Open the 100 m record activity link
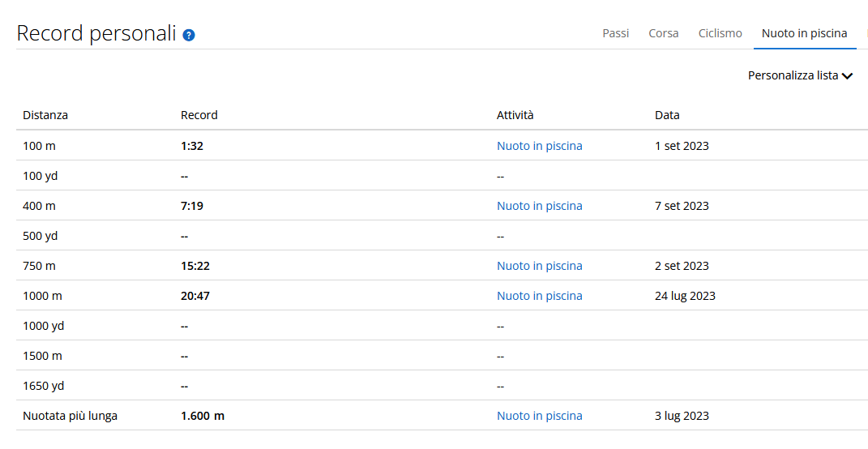The width and height of the screenshot is (868, 449). (x=539, y=146)
